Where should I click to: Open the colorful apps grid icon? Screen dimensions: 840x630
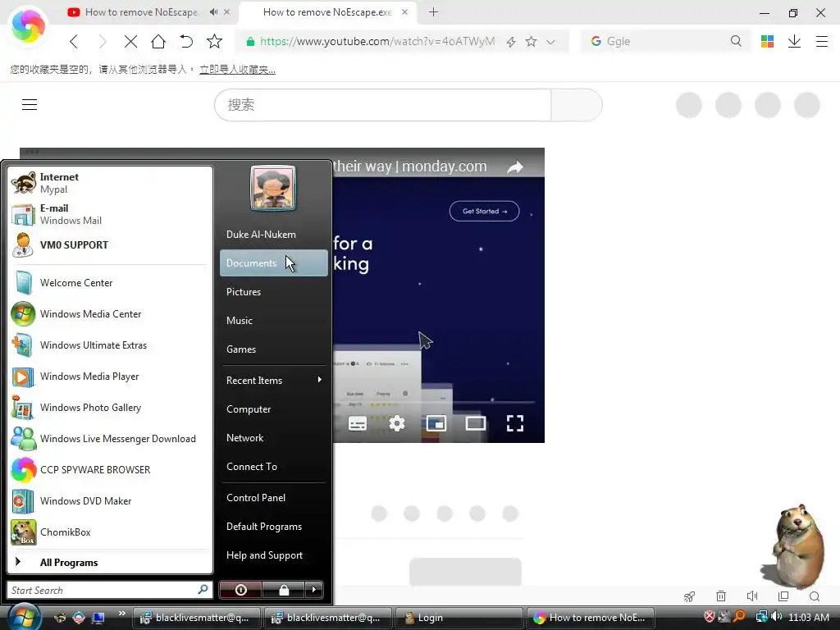(x=767, y=41)
